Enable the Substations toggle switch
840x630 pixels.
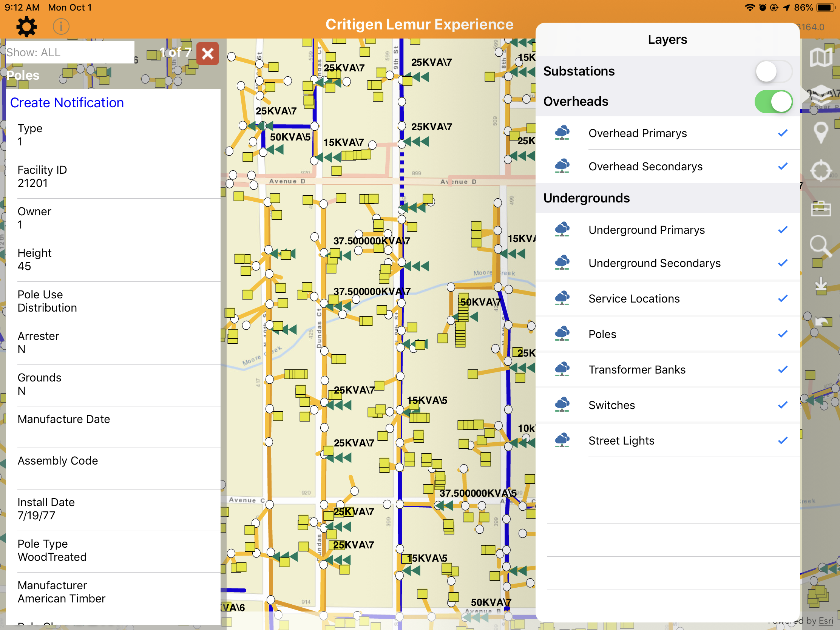coord(774,71)
